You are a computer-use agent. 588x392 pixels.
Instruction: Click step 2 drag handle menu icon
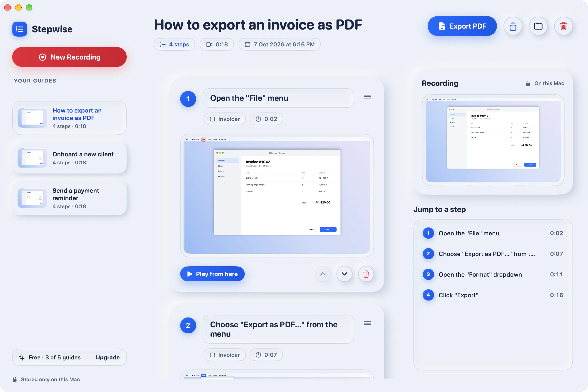pyautogui.click(x=367, y=323)
